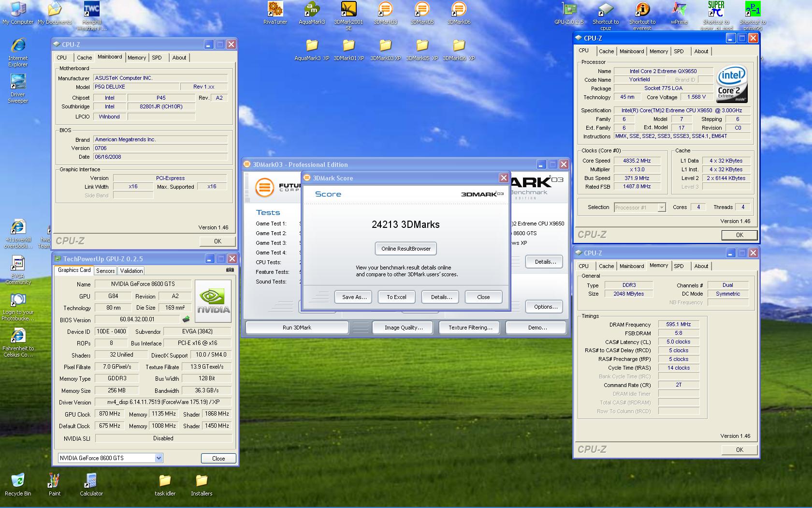Click BIOS save icon in GPU-Z

186,319
